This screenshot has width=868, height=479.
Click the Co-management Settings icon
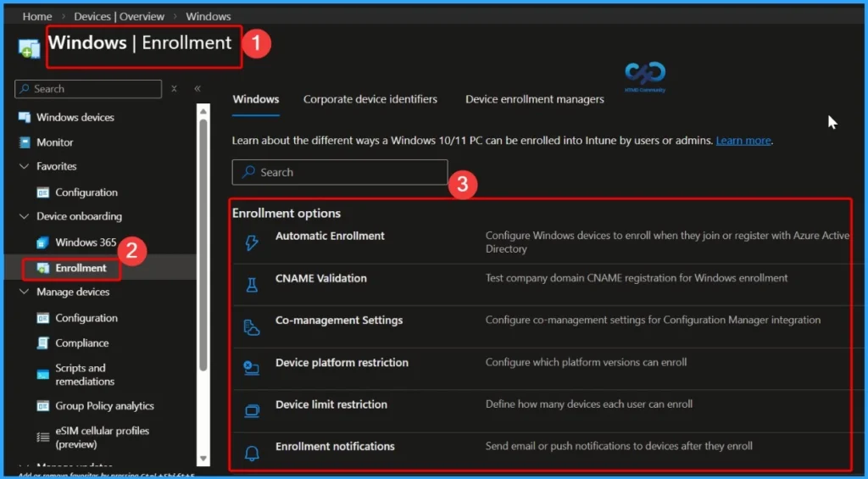pos(252,327)
